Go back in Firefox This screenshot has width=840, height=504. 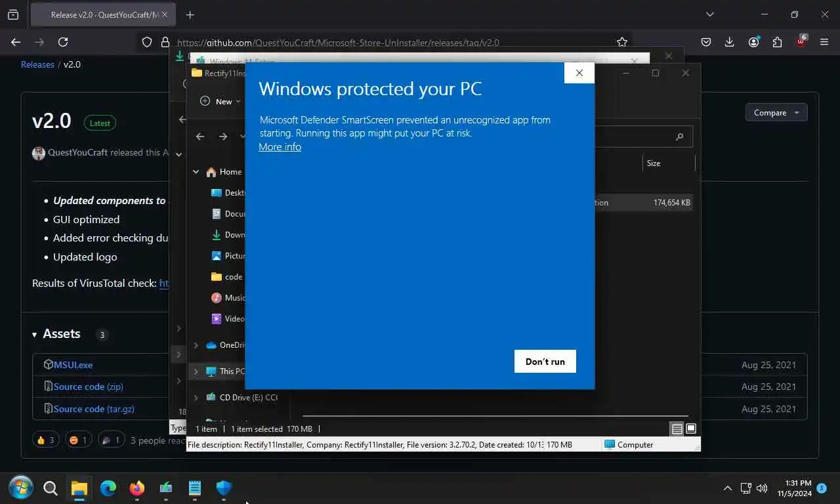click(x=16, y=42)
